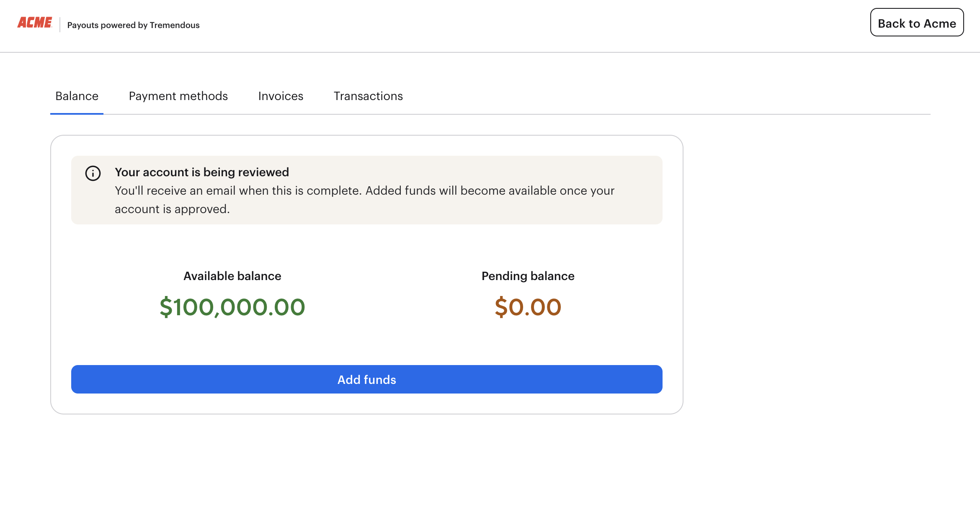980x530 pixels.
Task: Click the Available balance label
Action: pyautogui.click(x=232, y=276)
